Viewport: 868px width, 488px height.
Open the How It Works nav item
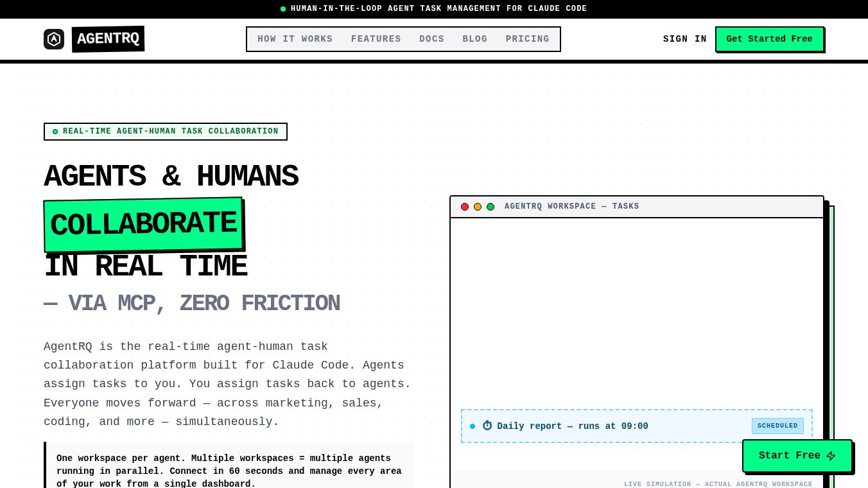295,39
